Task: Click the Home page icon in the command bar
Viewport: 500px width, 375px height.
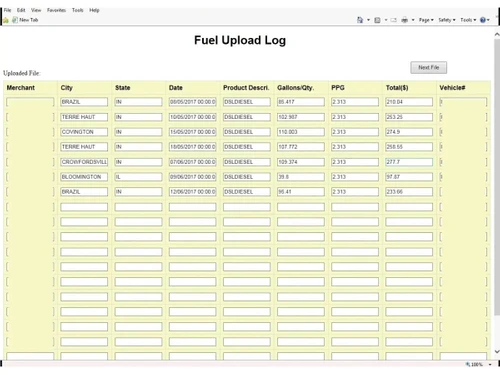Action: pos(360,20)
